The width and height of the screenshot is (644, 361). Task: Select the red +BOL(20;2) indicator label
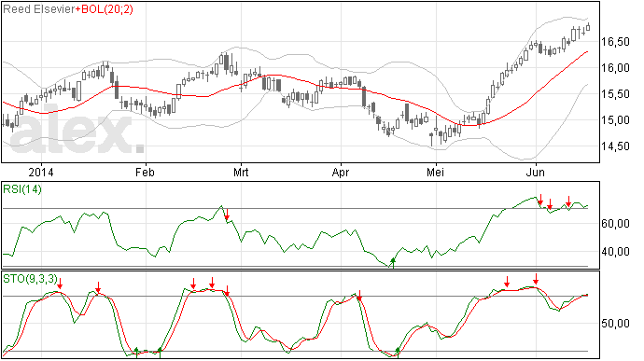(105, 9)
